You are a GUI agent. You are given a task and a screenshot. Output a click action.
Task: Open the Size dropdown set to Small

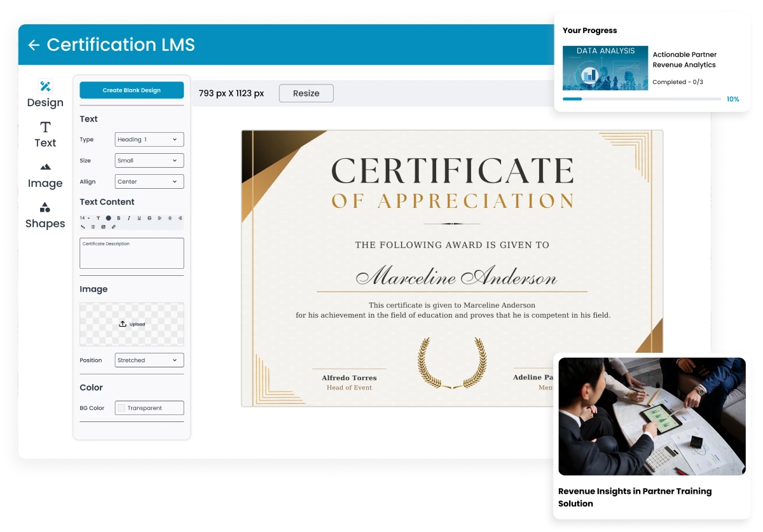pos(148,160)
